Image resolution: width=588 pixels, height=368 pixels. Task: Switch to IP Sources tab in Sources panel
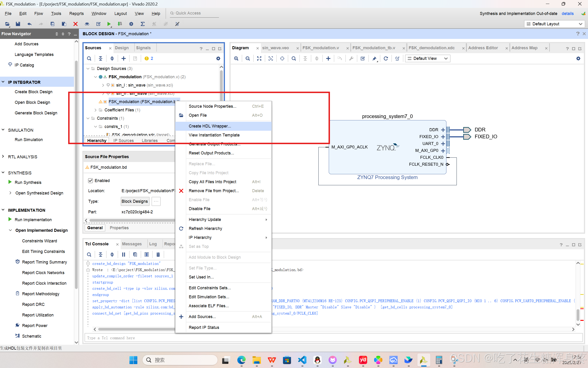tap(123, 141)
